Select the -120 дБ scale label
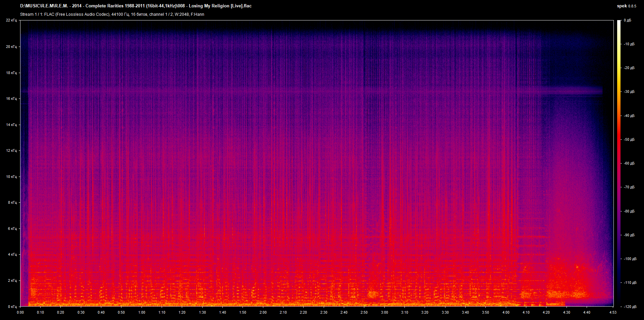Image resolution: width=644 pixels, height=320 pixels. 630,307
